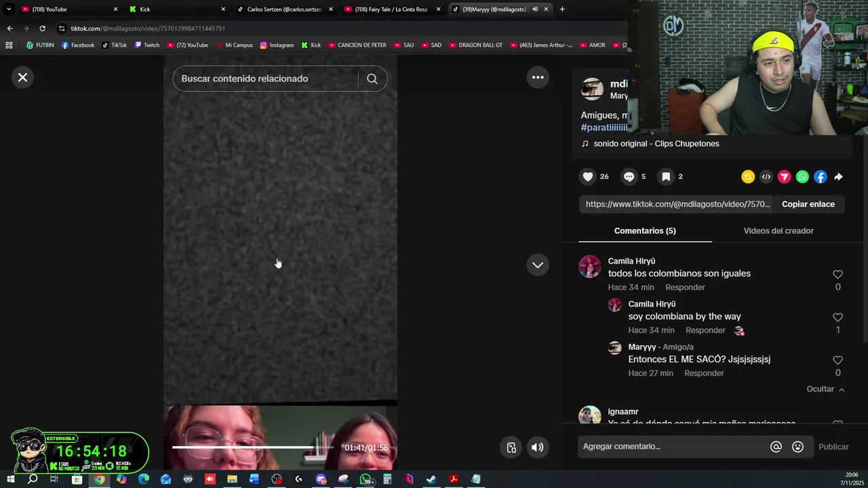Reply to 'soy colombiana by the way'

tap(705, 331)
